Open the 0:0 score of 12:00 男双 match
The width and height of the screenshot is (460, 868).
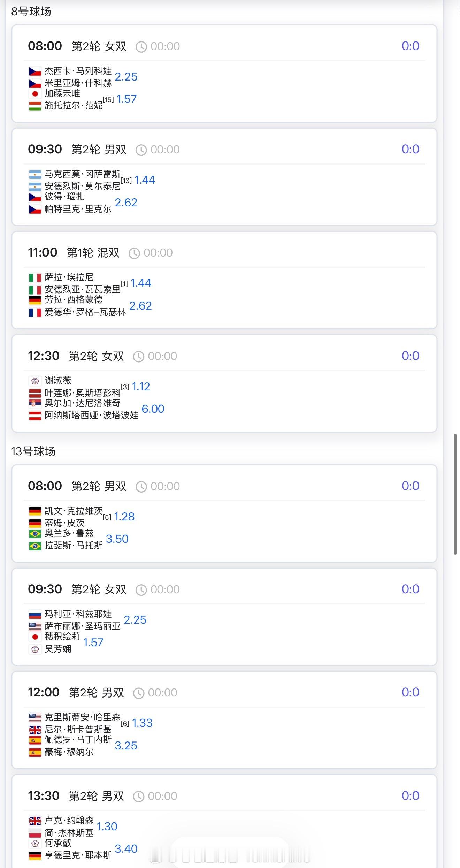[x=410, y=692]
